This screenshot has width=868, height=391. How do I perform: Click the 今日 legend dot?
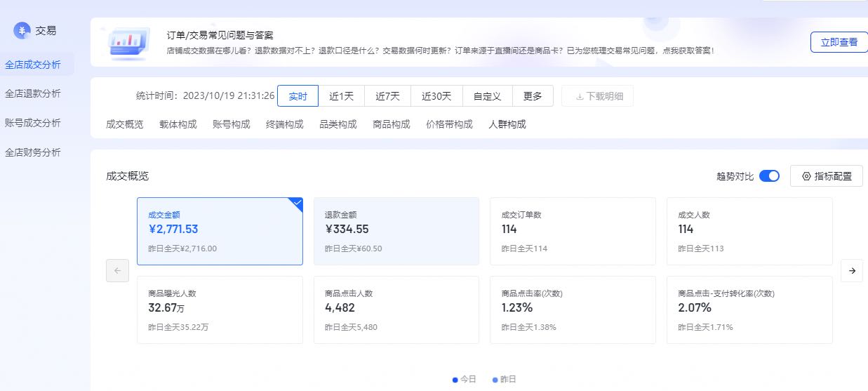pyautogui.click(x=455, y=380)
